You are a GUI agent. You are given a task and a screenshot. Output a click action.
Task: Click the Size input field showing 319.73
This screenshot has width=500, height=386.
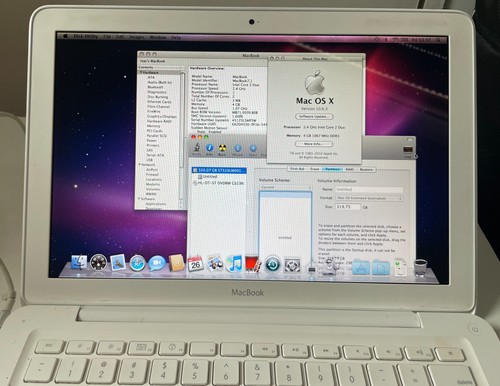point(348,207)
